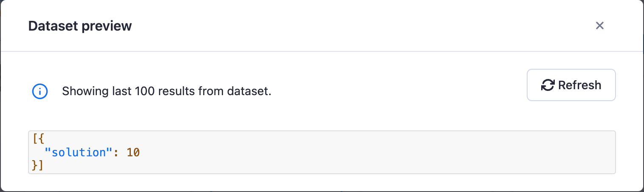Click empty area inside the JSON code block
Image resolution: width=644 pixels, height=192 pixels.
pos(361,152)
